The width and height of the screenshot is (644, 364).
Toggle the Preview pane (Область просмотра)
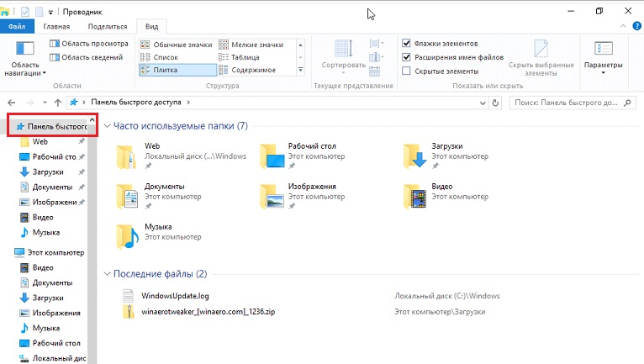pyautogui.click(x=89, y=44)
